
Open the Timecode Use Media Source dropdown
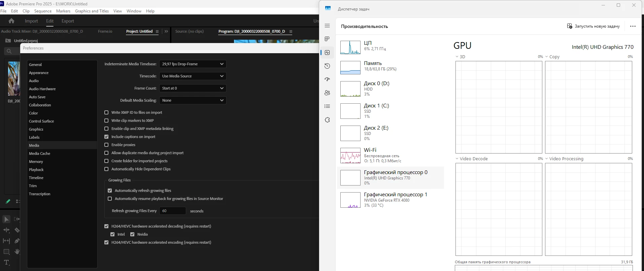click(x=193, y=76)
